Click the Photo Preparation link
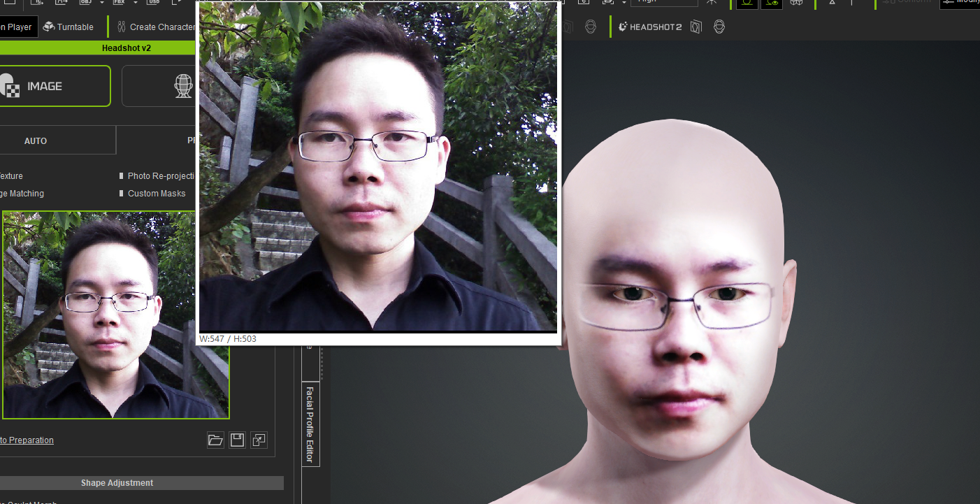Screen dimensions: 980x504 point(27,440)
